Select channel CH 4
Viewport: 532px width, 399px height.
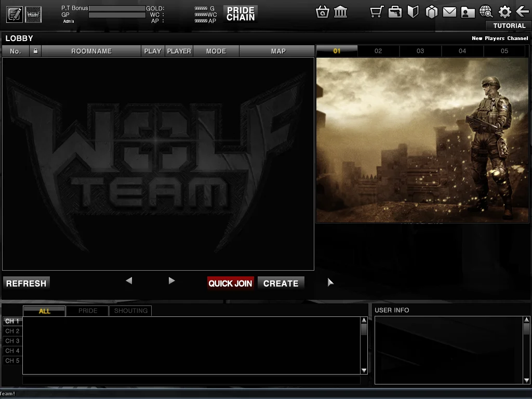click(12, 351)
